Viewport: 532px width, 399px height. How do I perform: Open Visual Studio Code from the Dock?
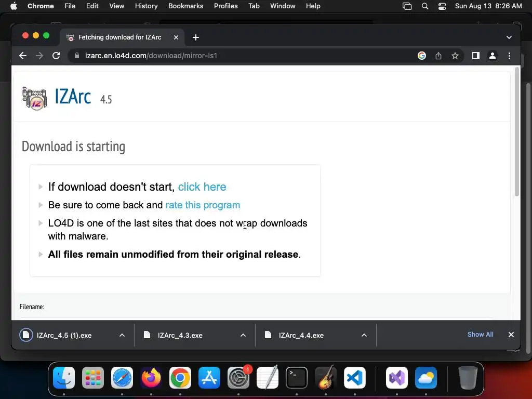point(354,378)
